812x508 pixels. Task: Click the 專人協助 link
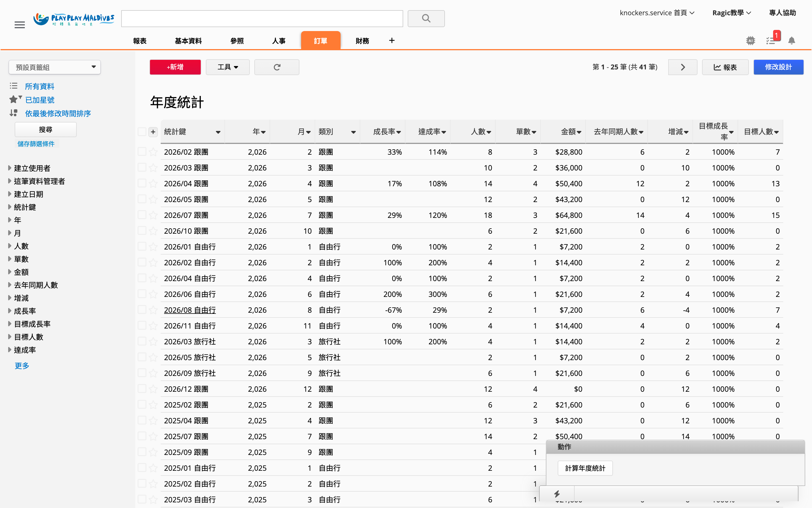(x=782, y=13)
